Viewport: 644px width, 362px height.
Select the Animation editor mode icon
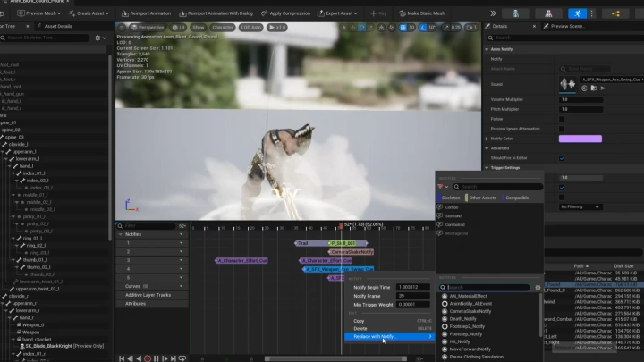point(578,13)
